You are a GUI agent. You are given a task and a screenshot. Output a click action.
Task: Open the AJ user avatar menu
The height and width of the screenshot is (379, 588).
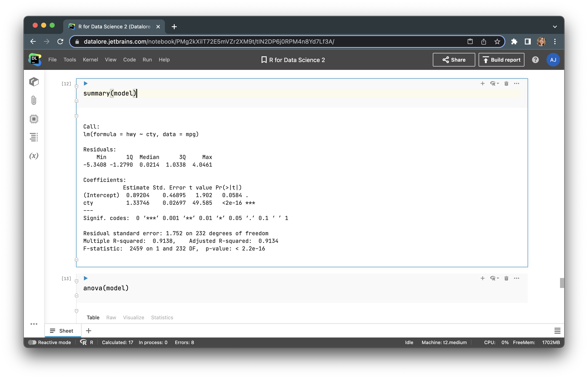pyautogui.click(x=553, y=59)
